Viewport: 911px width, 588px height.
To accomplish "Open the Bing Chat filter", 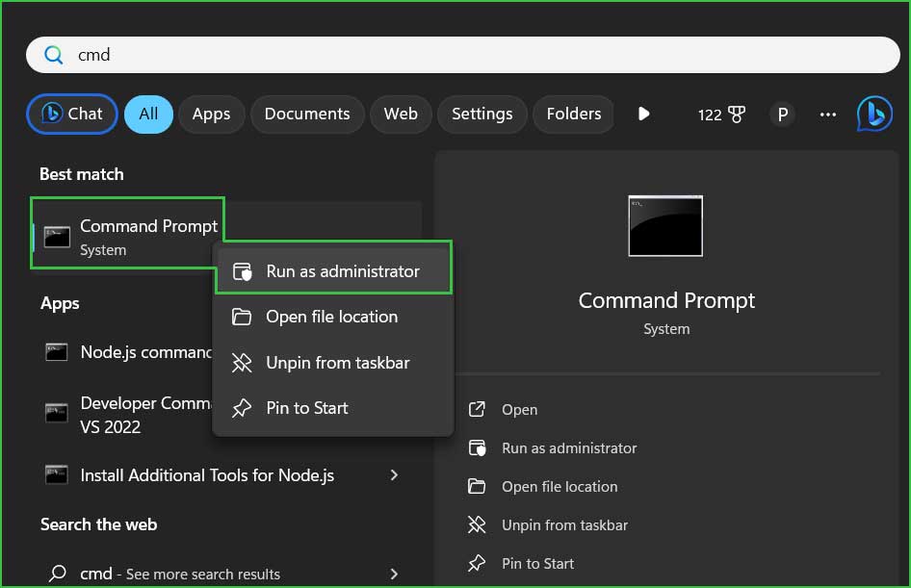I will pyautogui.click(x=72, y=114).
